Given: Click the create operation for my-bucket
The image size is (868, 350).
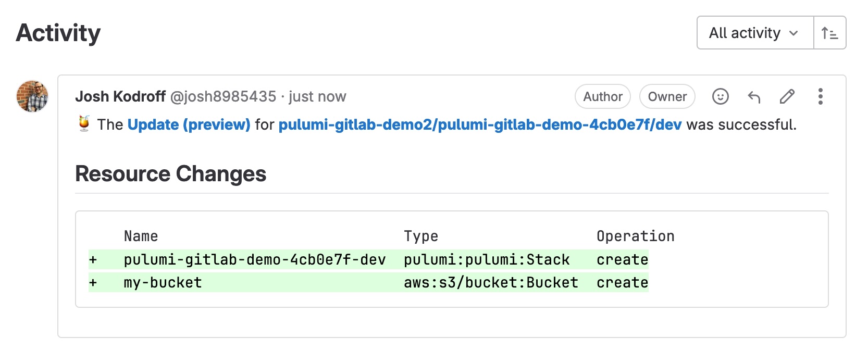Looking at the screenshot, I should (623, 283).
